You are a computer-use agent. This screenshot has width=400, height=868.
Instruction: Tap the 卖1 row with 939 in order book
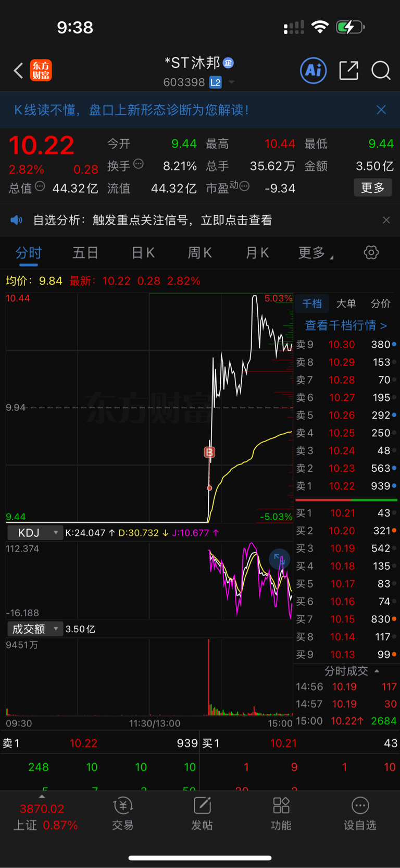click(x=346, y=486)
